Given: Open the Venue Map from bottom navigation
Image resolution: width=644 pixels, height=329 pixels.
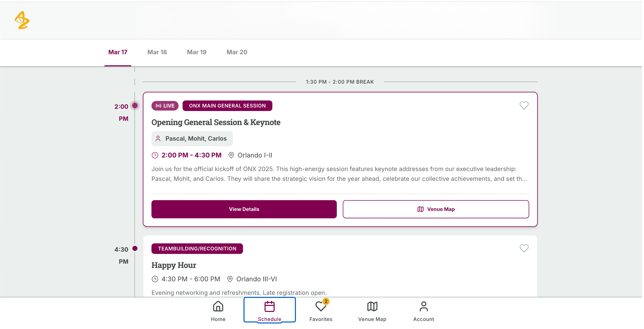Looking at the screenshot, I should (372, 306).
